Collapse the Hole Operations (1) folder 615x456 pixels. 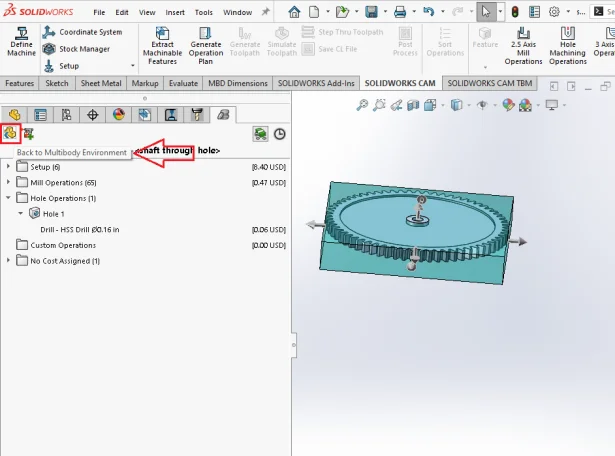9,198
